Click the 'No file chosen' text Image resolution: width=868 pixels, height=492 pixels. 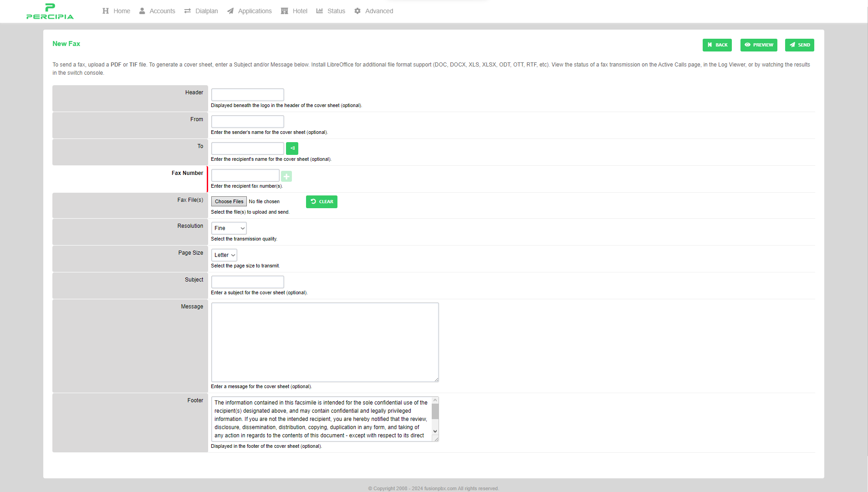(x=264, y=201)
